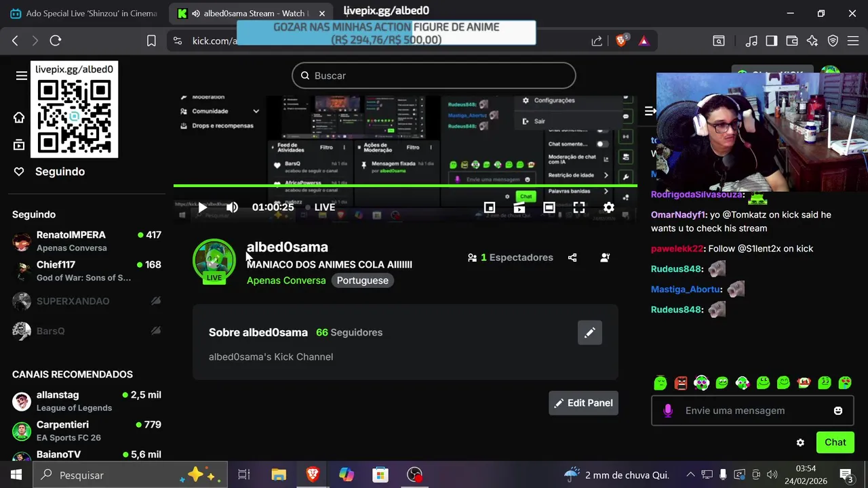Bookmark this page in the browser
868x488 pixels.
pos(151,41)
